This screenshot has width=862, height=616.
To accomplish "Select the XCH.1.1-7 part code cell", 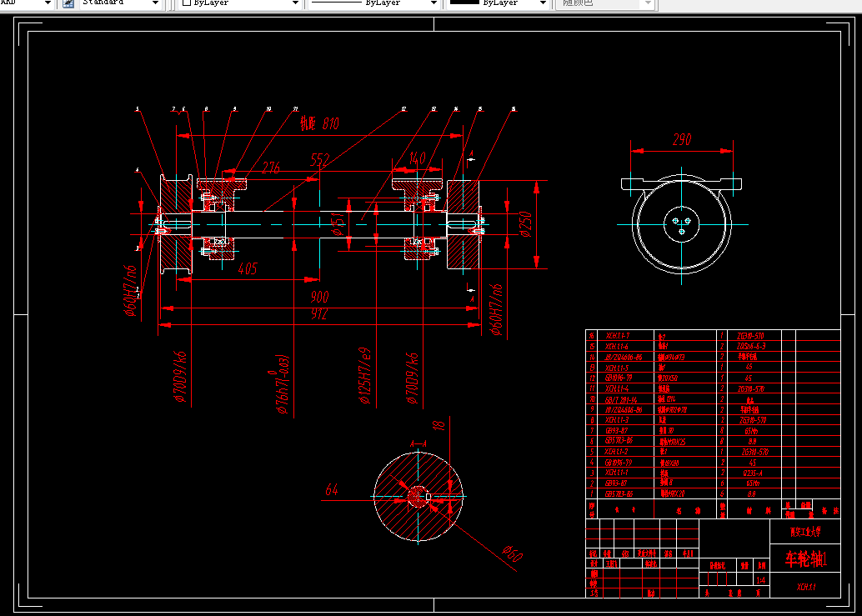I will pyautogui.click(x=618, y=336).
